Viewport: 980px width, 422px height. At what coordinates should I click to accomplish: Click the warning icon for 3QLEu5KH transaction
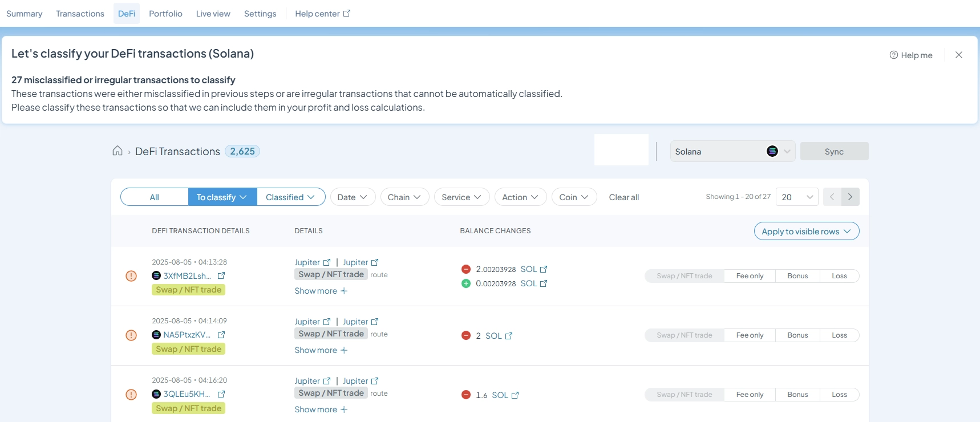131,395
